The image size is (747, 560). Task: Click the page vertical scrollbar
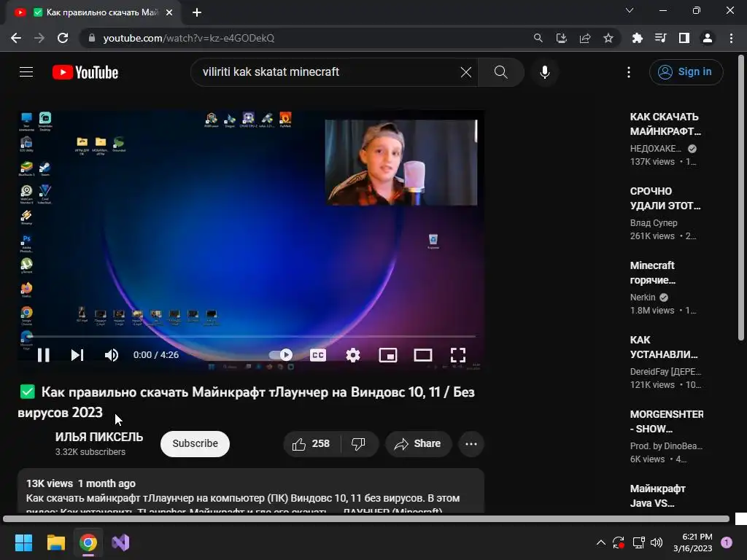point(741,198)
